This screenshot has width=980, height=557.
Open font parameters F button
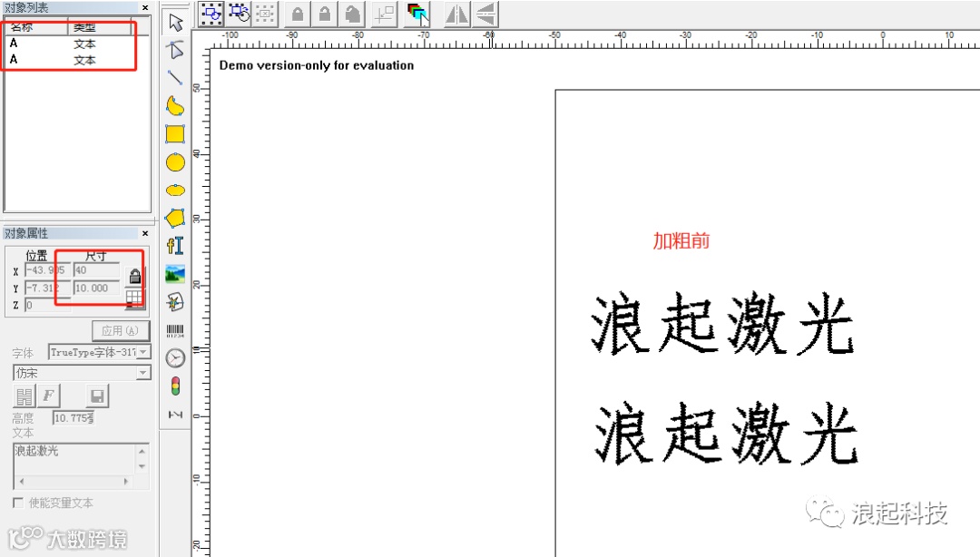click(x=48, y=396)
